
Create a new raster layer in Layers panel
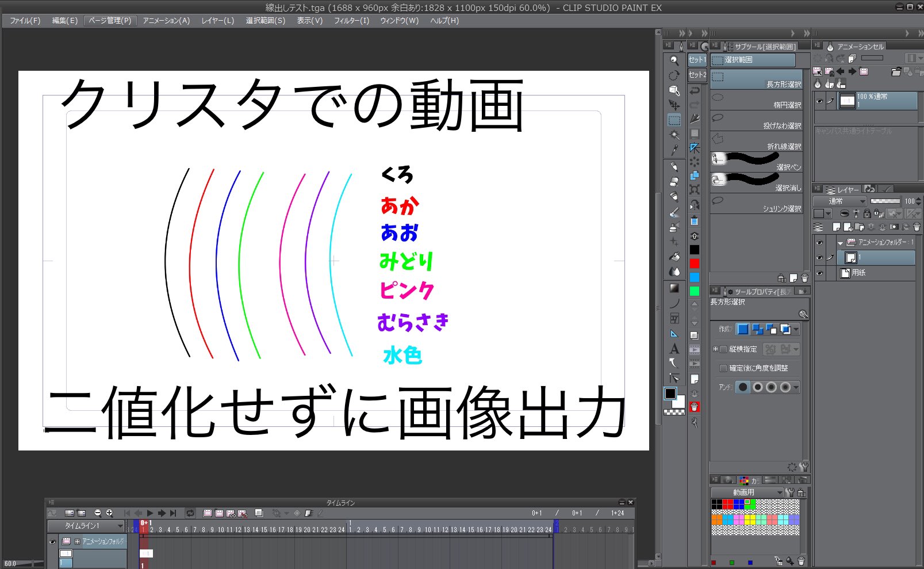point(836,227)
